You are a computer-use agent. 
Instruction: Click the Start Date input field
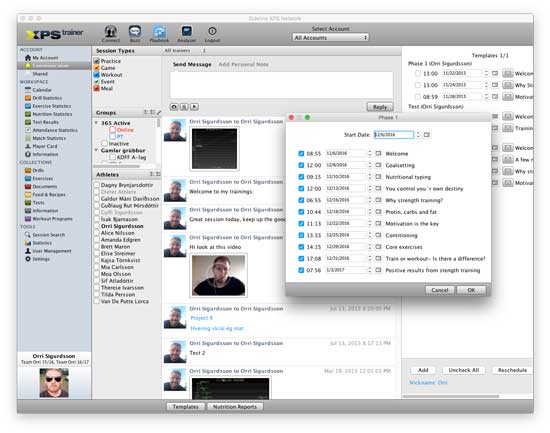(394, 135)
